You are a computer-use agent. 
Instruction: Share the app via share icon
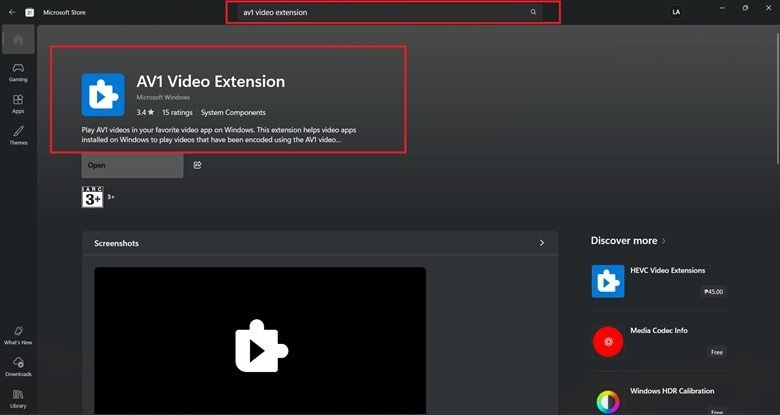point(197,165)
